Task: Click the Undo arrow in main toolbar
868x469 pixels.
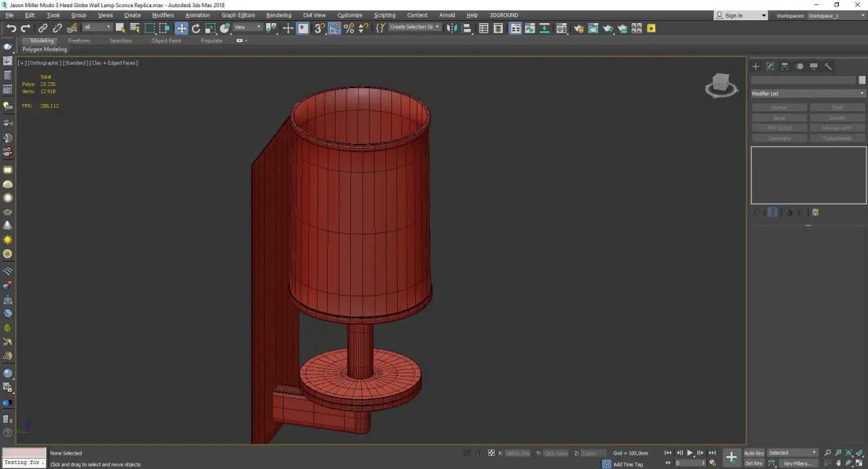Action: pos(11,28)
